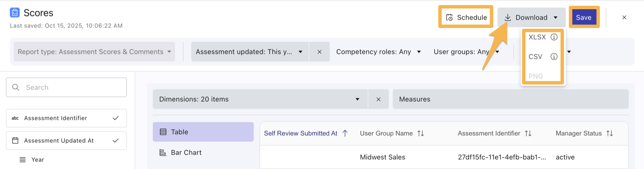Uncheck the Assessment Updated At field
Viewport: 644px width, 169px height.
coord(116,141)
